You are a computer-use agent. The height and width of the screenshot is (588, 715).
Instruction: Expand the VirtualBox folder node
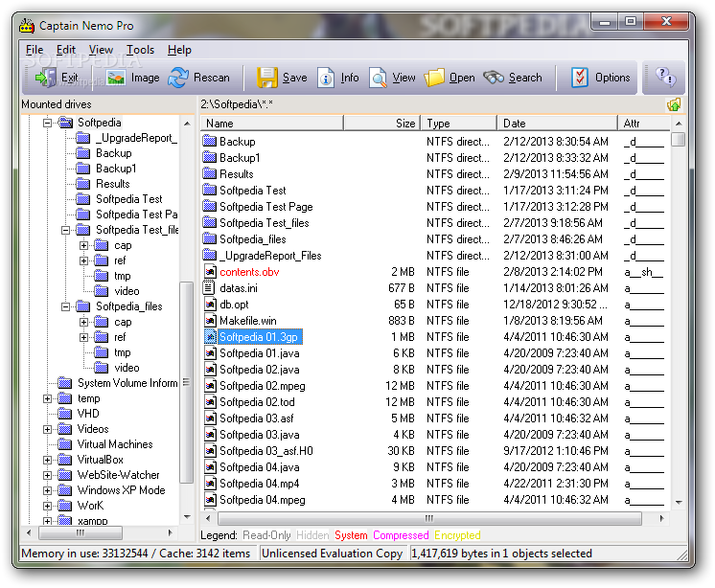(x=47, y=460)
